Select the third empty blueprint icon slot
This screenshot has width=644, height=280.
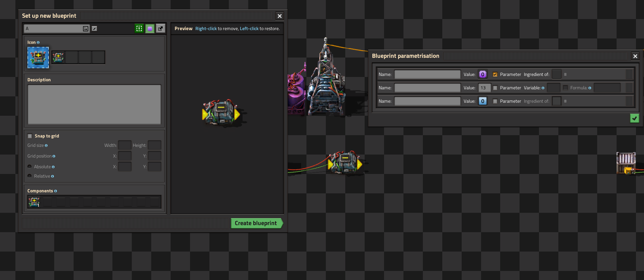click(x=85, y=57)
